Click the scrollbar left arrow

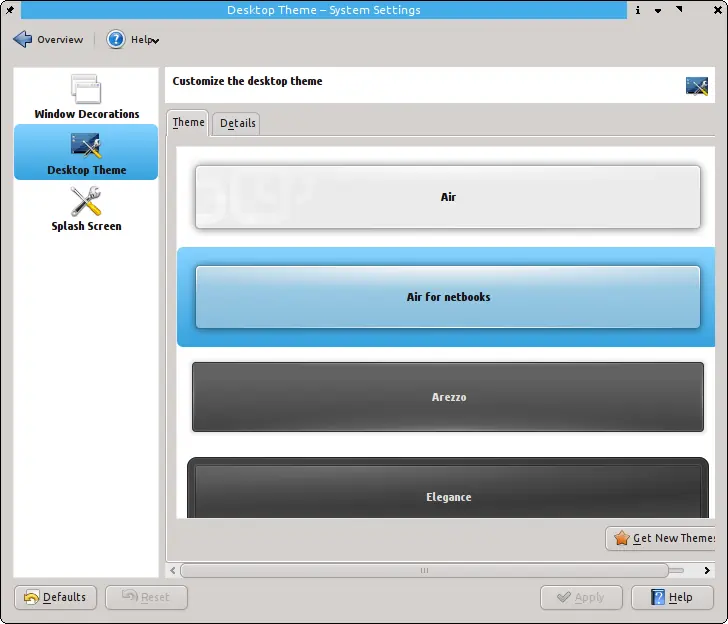[x=173, y=571]
